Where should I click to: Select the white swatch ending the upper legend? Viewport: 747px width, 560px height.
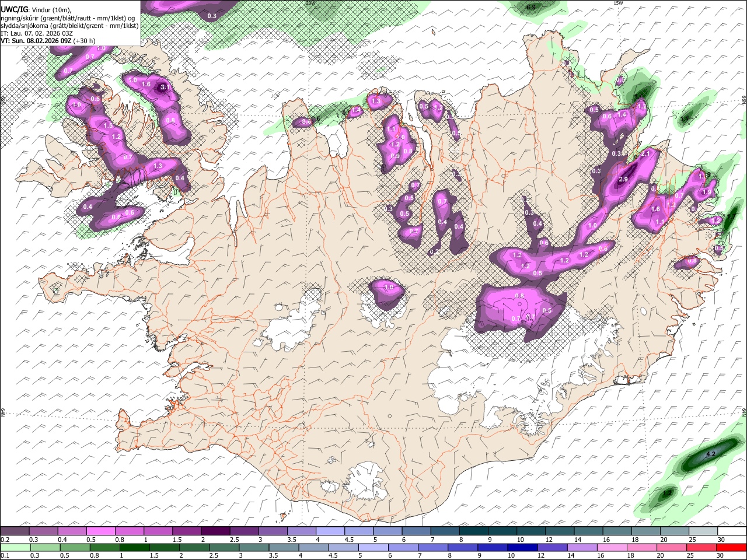731,531
